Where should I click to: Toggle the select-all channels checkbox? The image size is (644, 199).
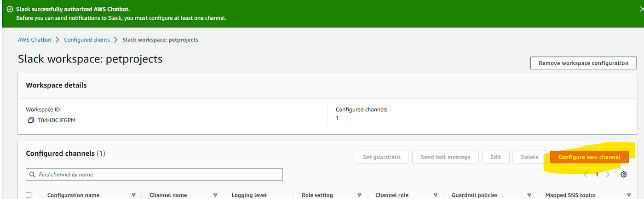tap(29, 195)
